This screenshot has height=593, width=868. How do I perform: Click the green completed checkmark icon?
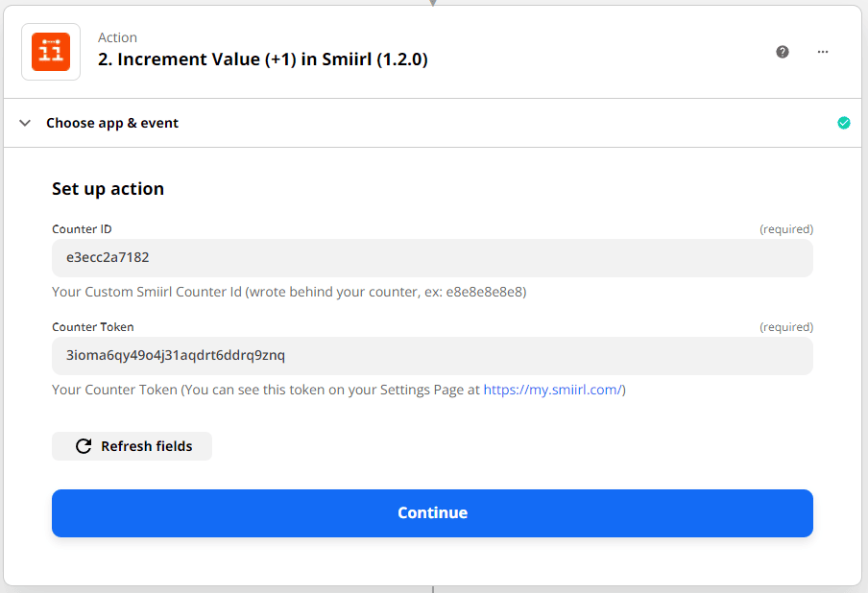click(x=844, y=123)
